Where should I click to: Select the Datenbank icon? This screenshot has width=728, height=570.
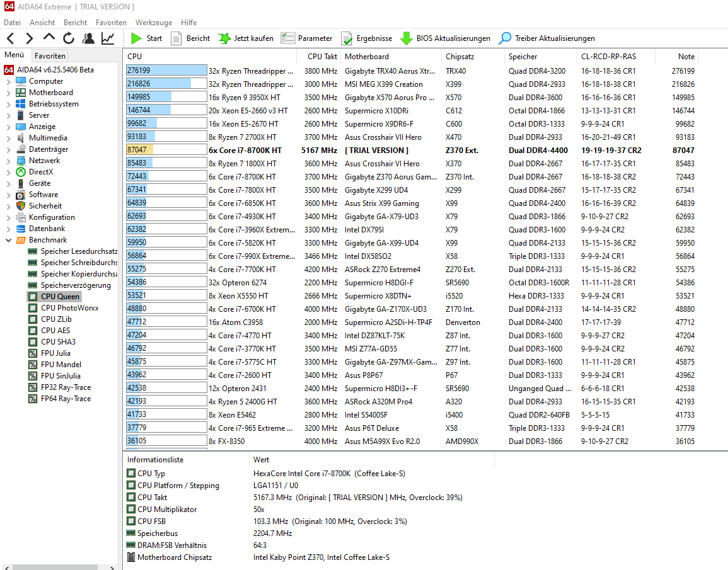(x=21, y=229)
